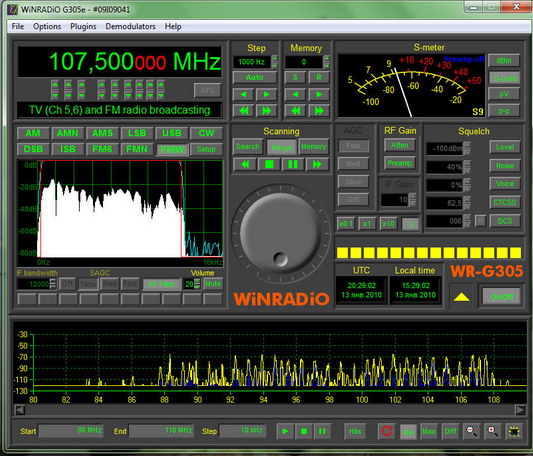Open the Options menu

point(47,27)
